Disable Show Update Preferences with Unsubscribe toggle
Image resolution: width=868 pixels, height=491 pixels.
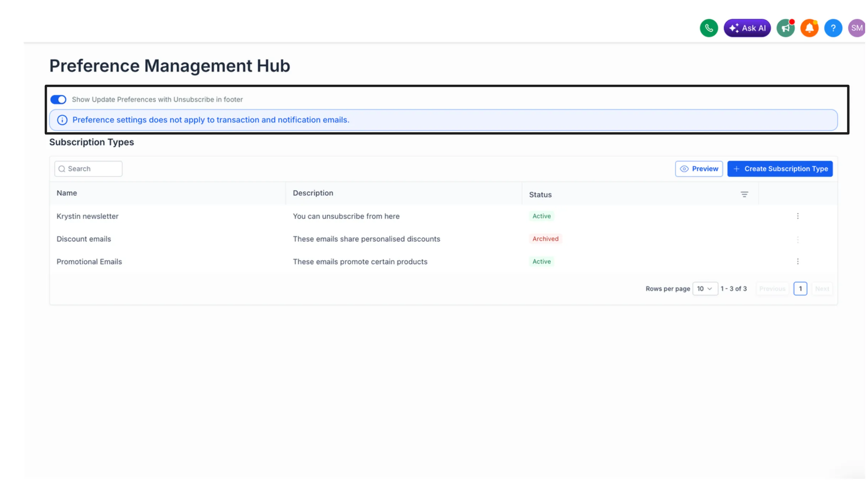pyautogui.click(x=58, y=99)
